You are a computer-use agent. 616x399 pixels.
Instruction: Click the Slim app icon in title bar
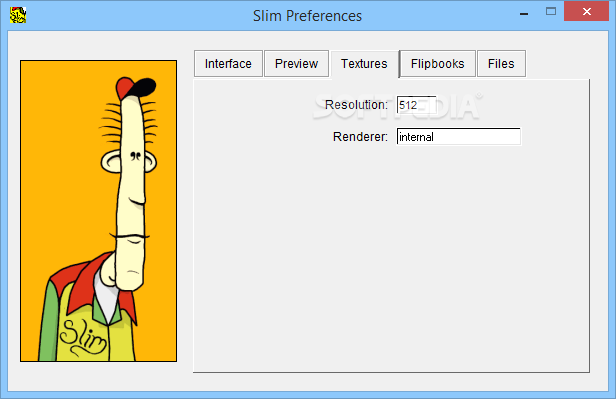(18, 15)
